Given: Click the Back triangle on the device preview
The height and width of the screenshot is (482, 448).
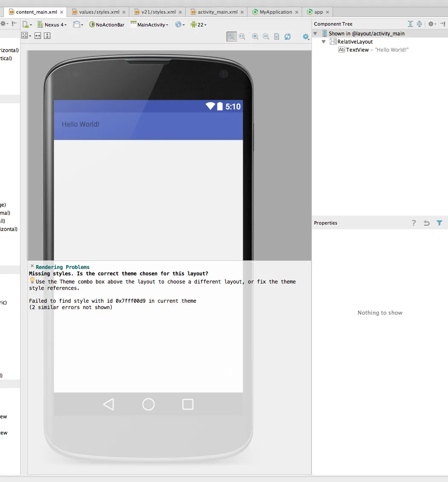Looking at the screenshot, I should pyautogui.click(x=108, y=405).
